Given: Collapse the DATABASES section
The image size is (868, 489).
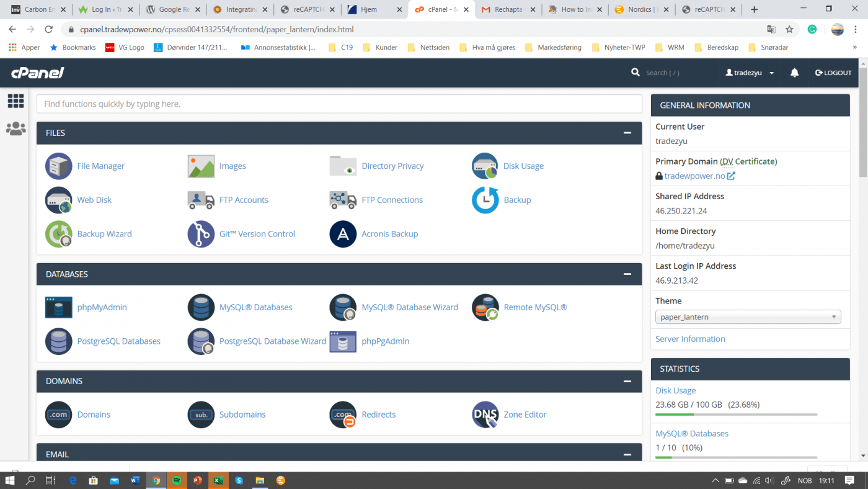Looking at the screenshot, I should click(627, 274).
